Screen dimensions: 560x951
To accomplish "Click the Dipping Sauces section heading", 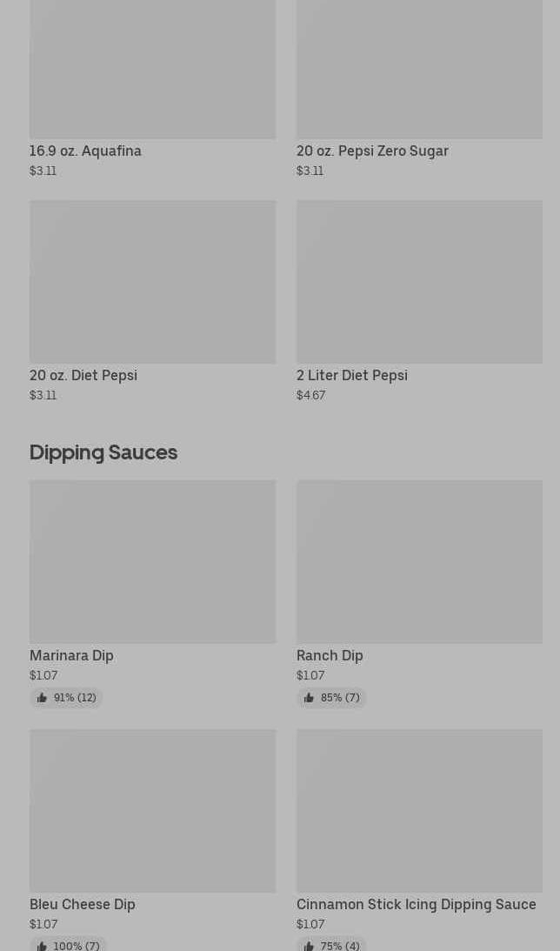I will tap(103, 452).
